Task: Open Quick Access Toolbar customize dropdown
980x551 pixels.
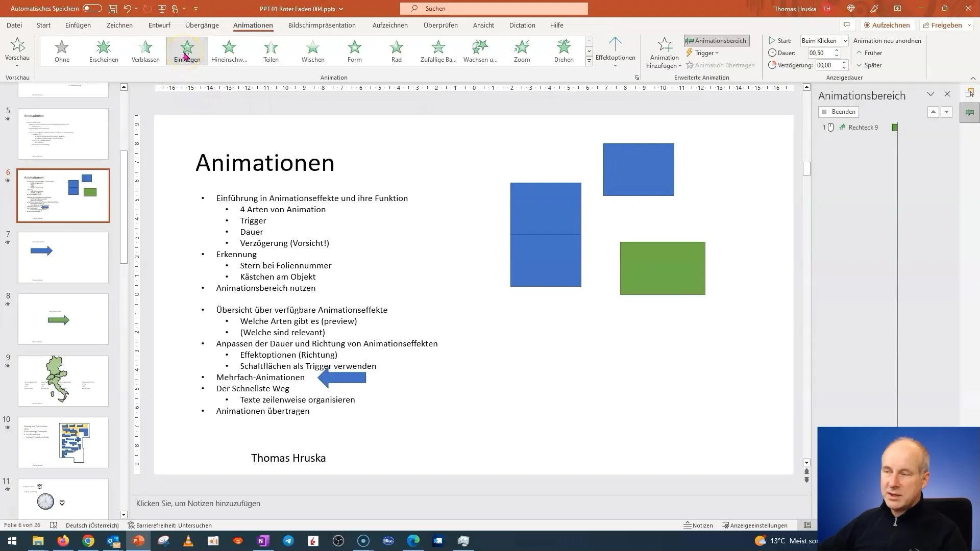Action: click(196, 9)
